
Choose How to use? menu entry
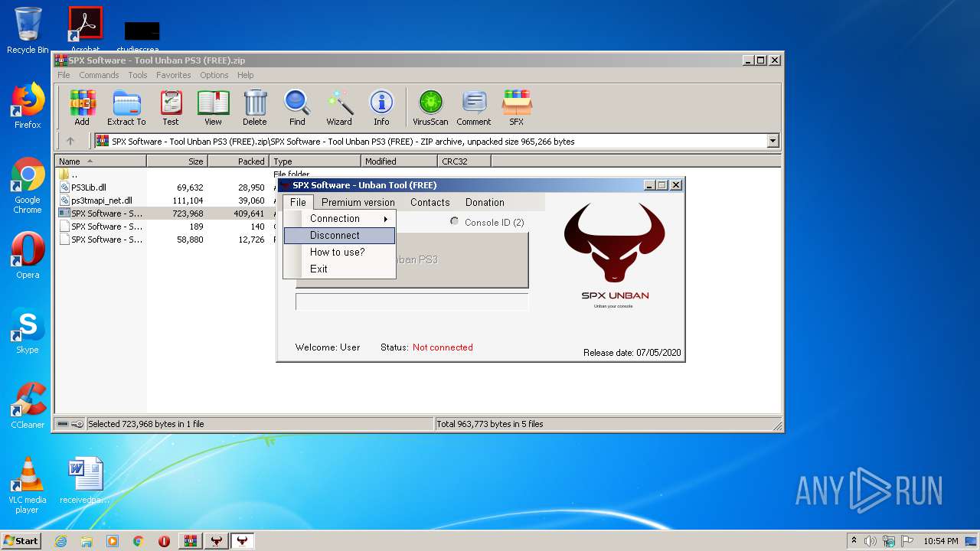[x=339, y=252]
